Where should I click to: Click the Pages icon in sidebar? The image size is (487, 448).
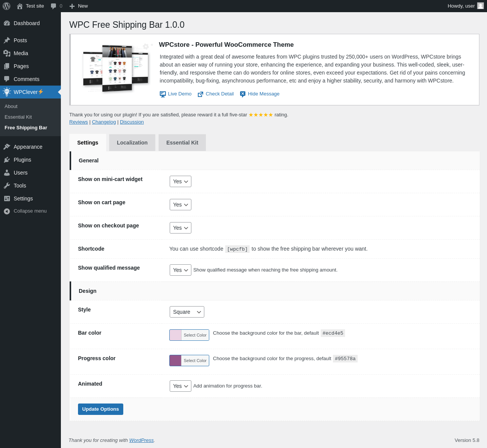tap(7, 66)
